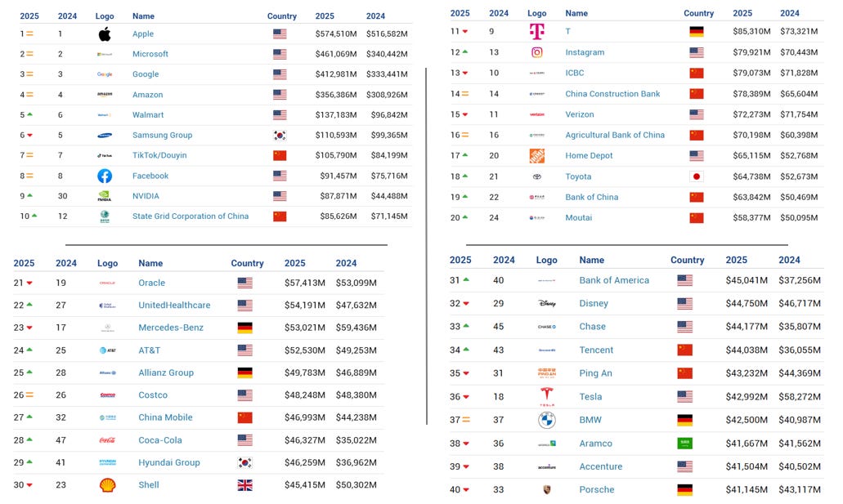Open the Walmart brand link

tap(148, 115)
